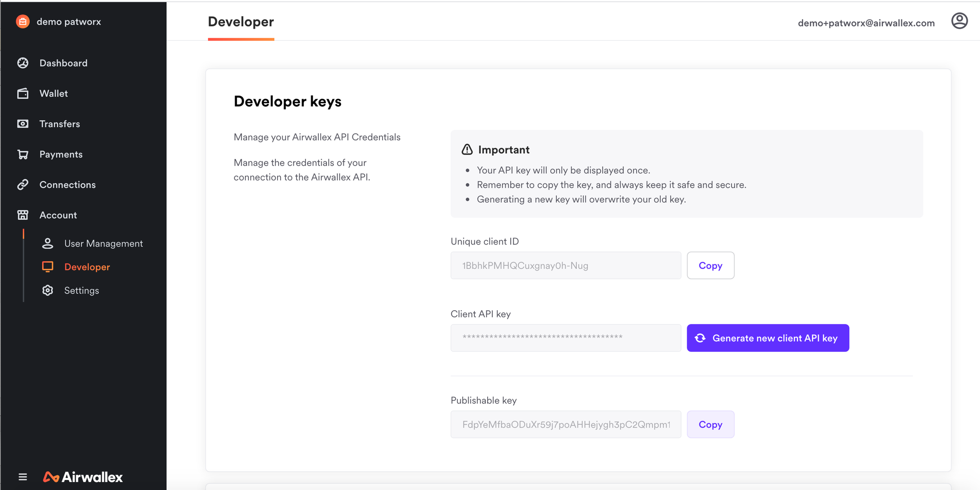
Task: Generate a new client API key
Action: pos(767,338)
